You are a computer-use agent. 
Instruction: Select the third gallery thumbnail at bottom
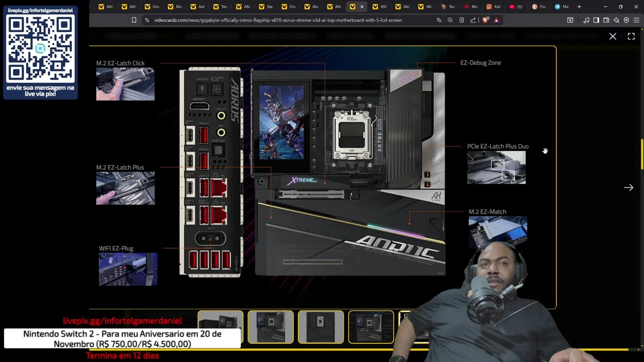[x=321, y=327]
